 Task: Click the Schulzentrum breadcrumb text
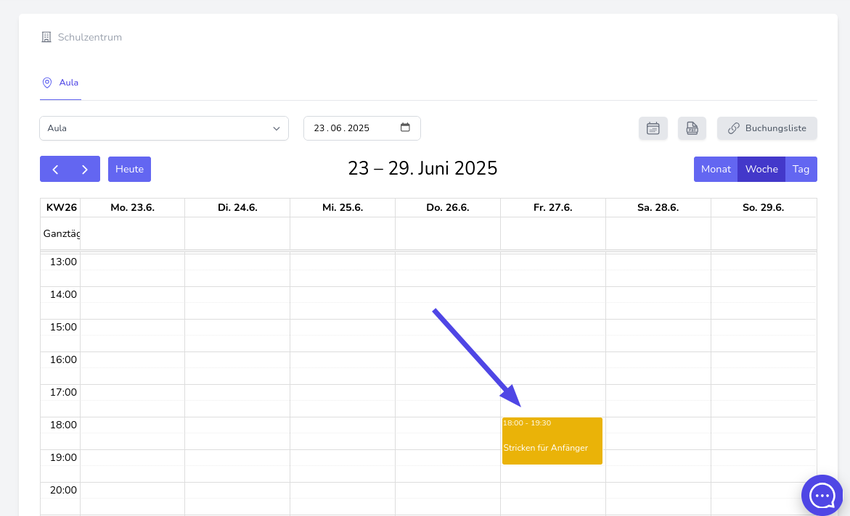click(90, 37)
